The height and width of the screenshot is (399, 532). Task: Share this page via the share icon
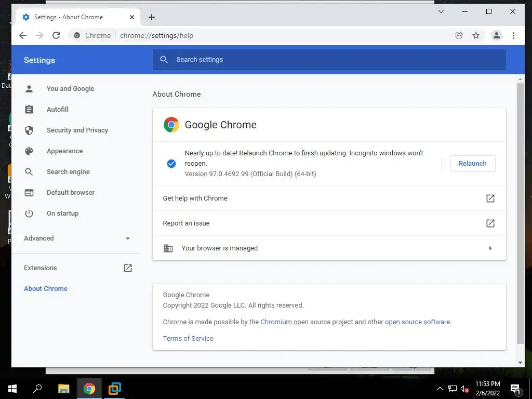tap(459, 35)
